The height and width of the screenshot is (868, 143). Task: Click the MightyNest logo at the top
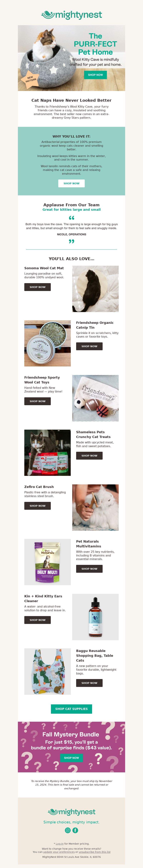click(71, 15)
